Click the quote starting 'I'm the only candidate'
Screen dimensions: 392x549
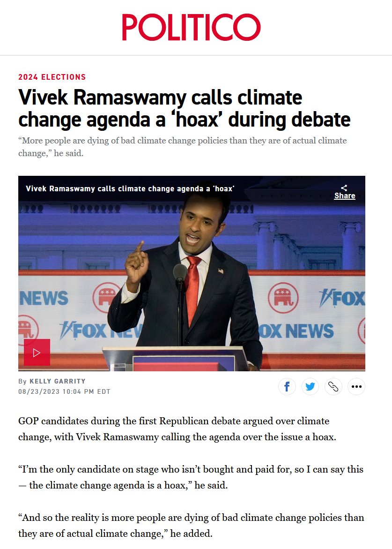191,477
